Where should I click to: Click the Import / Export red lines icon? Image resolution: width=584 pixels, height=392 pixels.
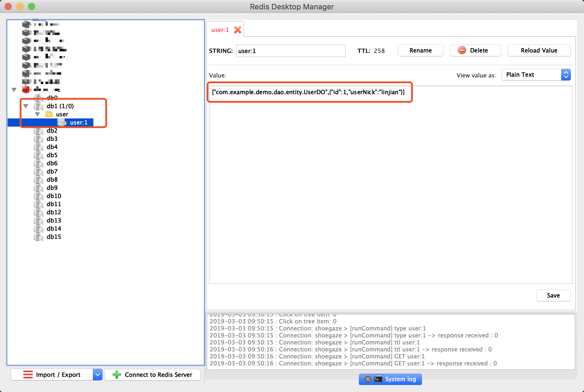[x=28, y=374]
